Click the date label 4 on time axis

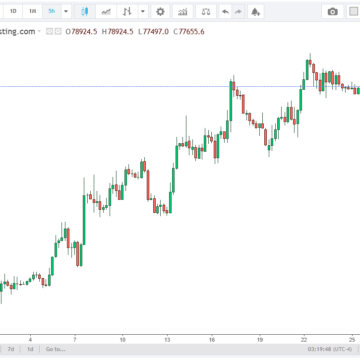point(30,340)
